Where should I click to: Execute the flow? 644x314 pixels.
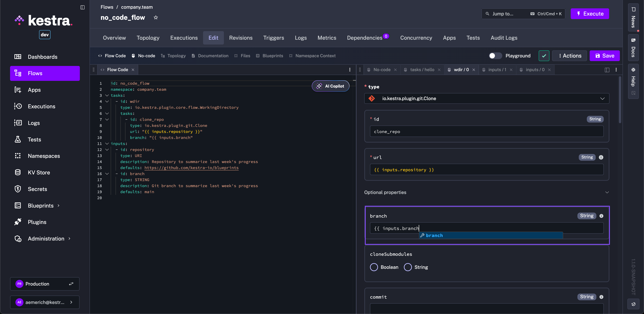click(590, 14)
